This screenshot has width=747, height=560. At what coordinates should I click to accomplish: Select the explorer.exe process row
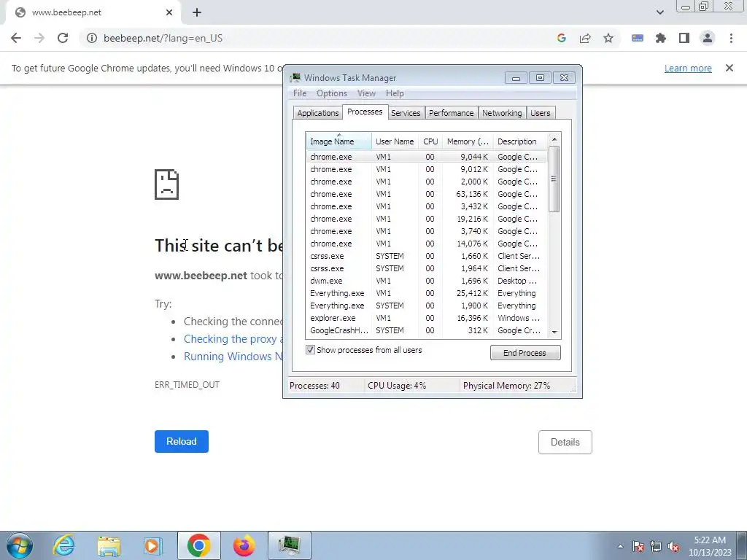(426, 318)
